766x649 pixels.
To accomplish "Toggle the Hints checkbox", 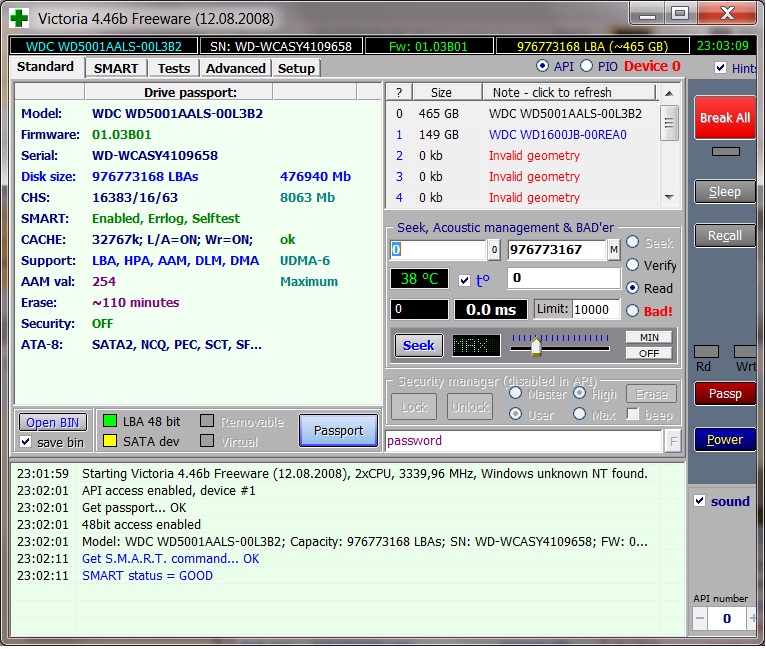I will (x=721, y=67).
